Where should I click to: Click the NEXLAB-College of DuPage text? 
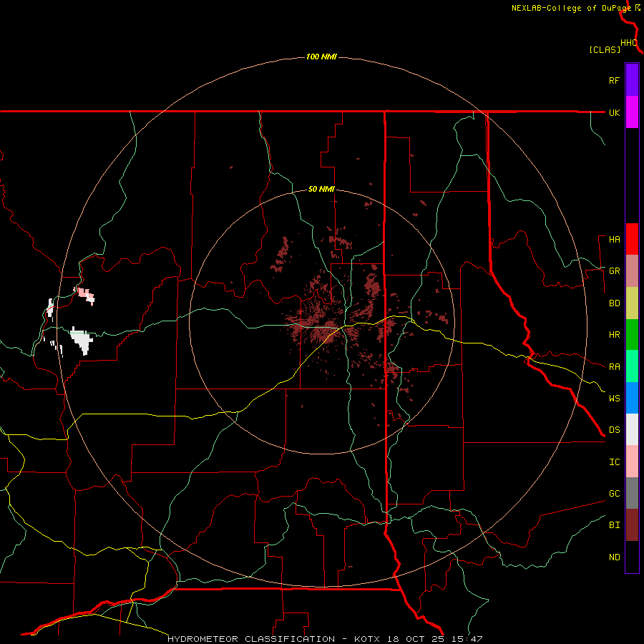(x=571, y=8)
